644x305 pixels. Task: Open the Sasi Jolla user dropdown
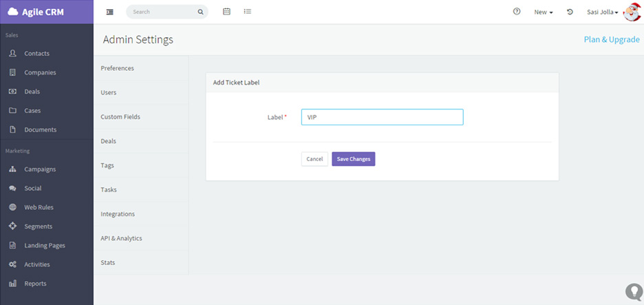[603, 12]
